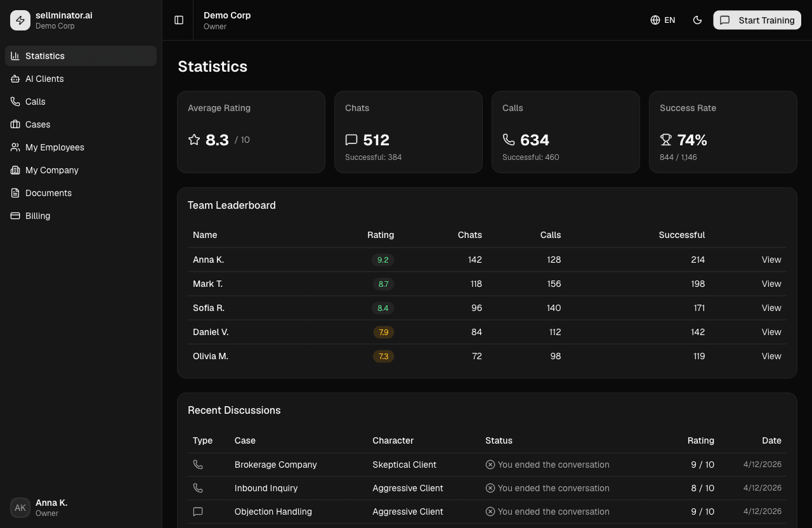Click ended-status icon in Brokerage Company row
Image resolution: width=812 pixels, height=528 pixels.
[490, 465]
